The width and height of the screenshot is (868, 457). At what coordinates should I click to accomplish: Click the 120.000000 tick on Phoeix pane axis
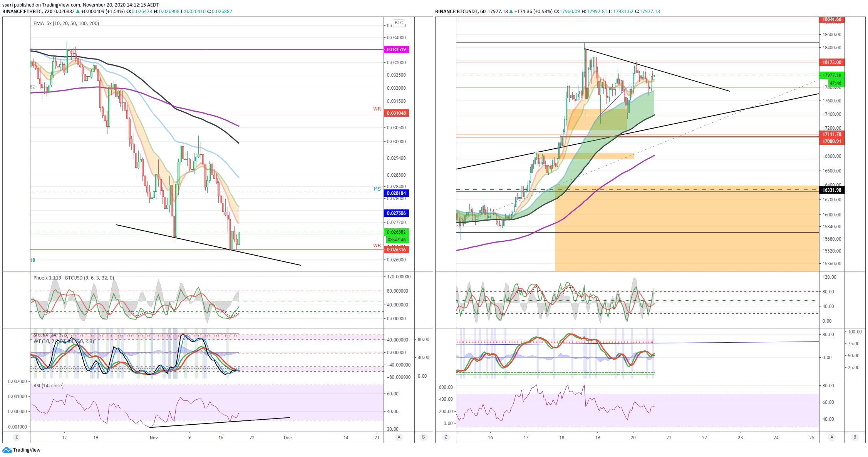coord(399,277)
